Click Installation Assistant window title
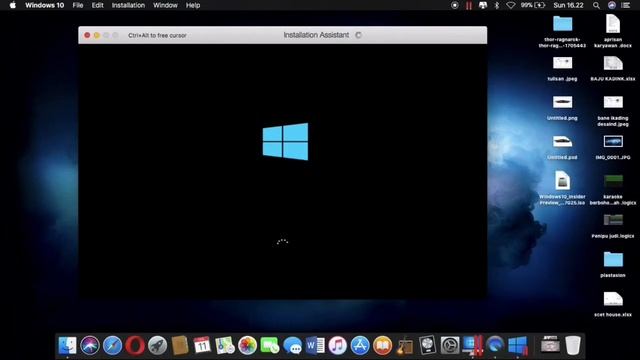Image resolution: width=640 pixels, height=360 pixels. point(316,35)
